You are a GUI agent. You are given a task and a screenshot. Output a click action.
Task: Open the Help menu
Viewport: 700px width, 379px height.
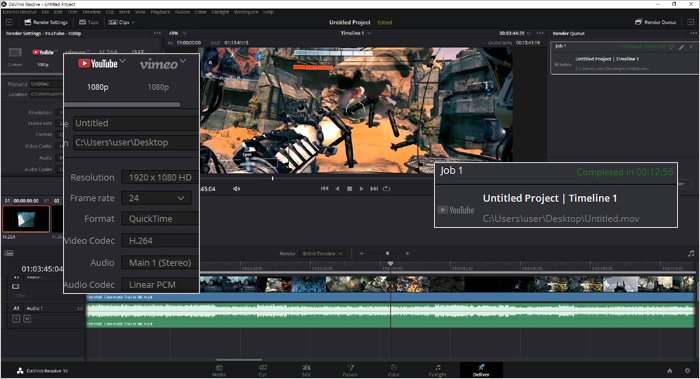(x=268, y=12)
